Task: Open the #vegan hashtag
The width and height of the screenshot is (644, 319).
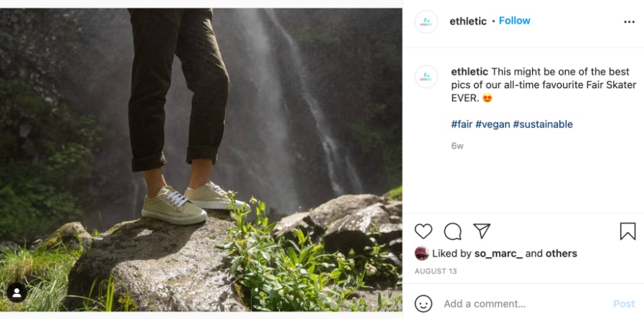Action: click(x=492, y=124)
